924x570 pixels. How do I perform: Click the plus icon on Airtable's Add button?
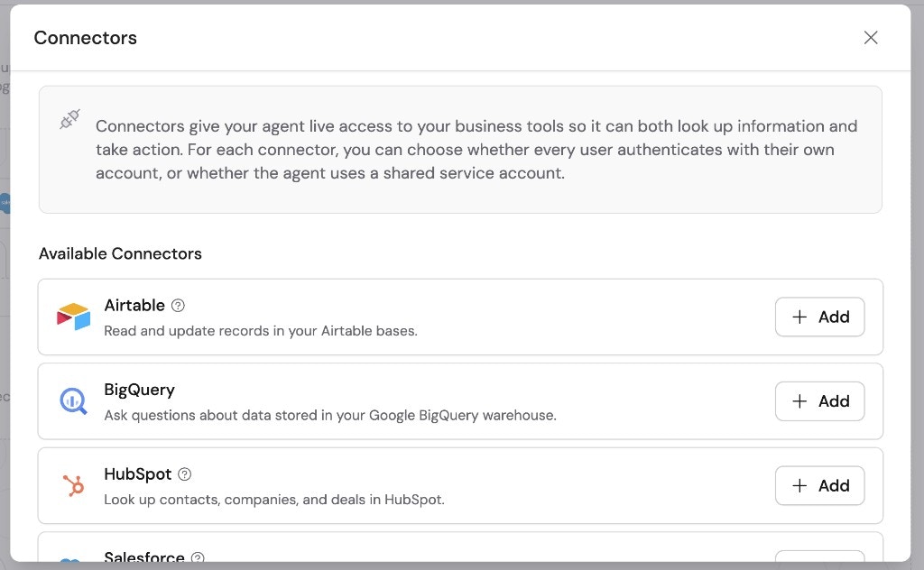[799, 317]
